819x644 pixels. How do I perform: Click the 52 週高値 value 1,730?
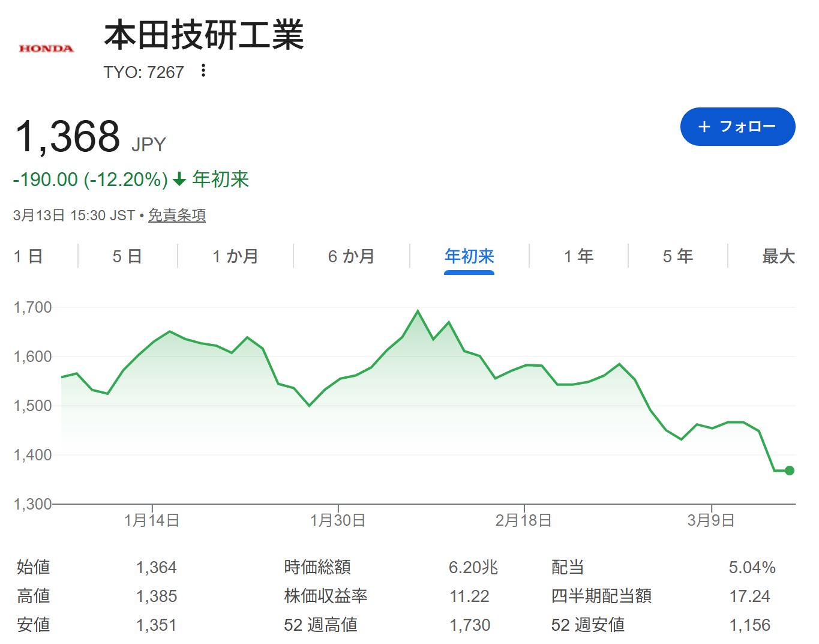click(470, 625)
